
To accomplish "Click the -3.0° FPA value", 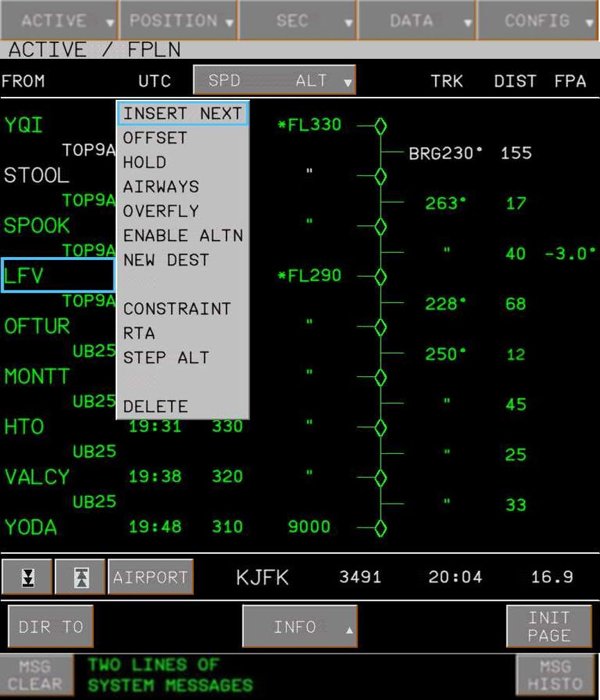I will pyautogui.click(x=570, y=254).
